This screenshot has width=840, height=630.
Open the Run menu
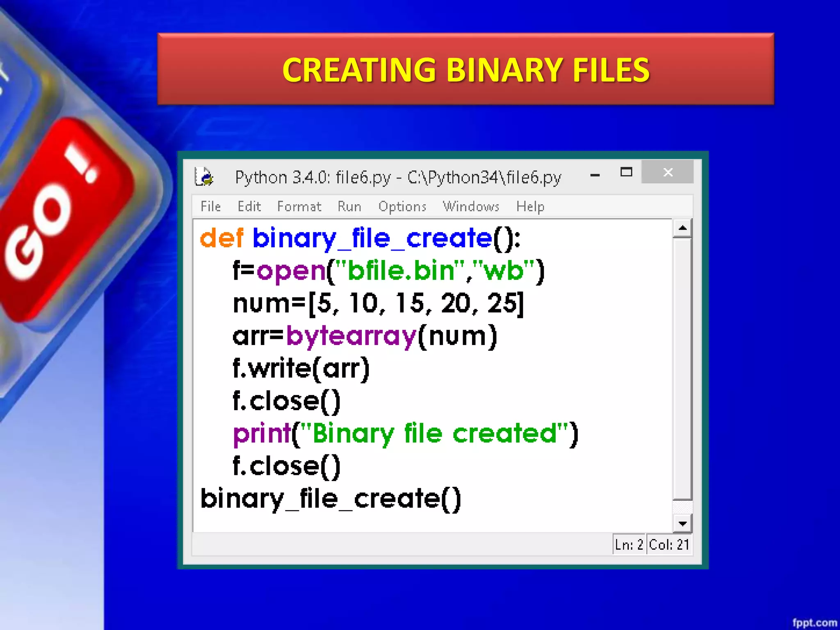(349, 206)
